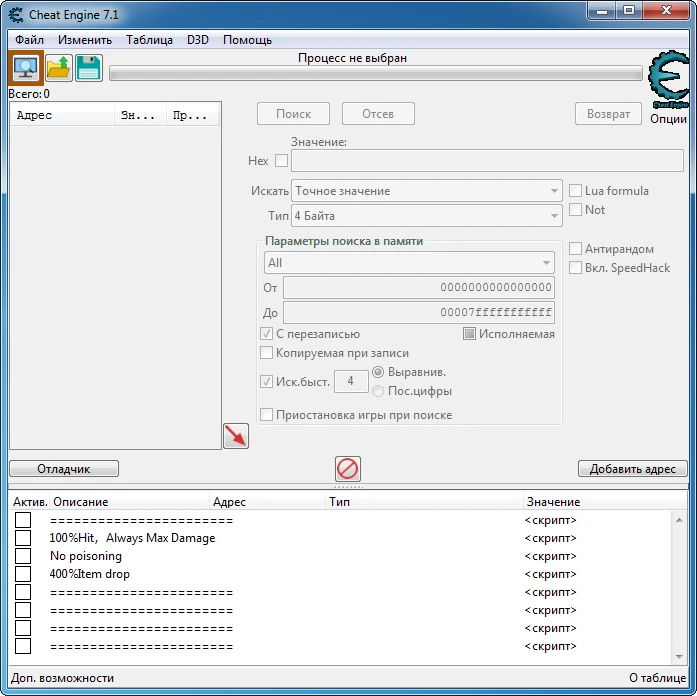Image resolution: width=697 pixels, height=696 pixels.
Task: Click the cheat table scrollbar up arrow
Action: point(679,520)
